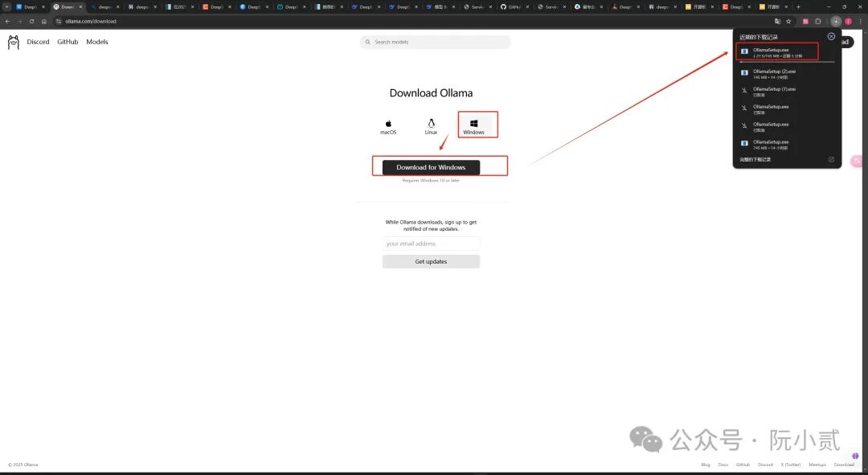868x475 pixels.
Task: Click the Get updates button
Action: click(x=431, y=261)
